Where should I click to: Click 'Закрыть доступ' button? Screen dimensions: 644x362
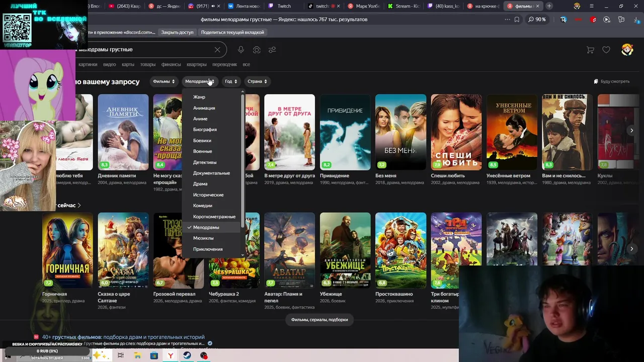coord(177,32)
